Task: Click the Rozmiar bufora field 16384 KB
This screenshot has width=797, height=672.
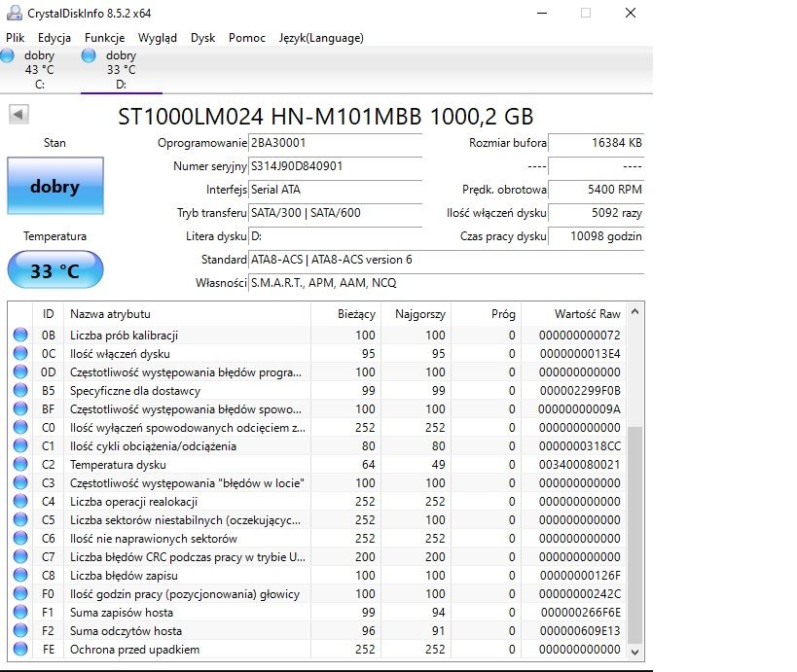Action: pos(596,143)
